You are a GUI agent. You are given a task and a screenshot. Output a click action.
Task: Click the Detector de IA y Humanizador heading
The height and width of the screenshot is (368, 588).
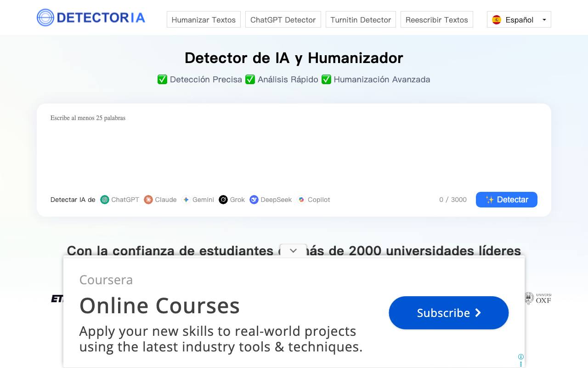click(294, 58)
